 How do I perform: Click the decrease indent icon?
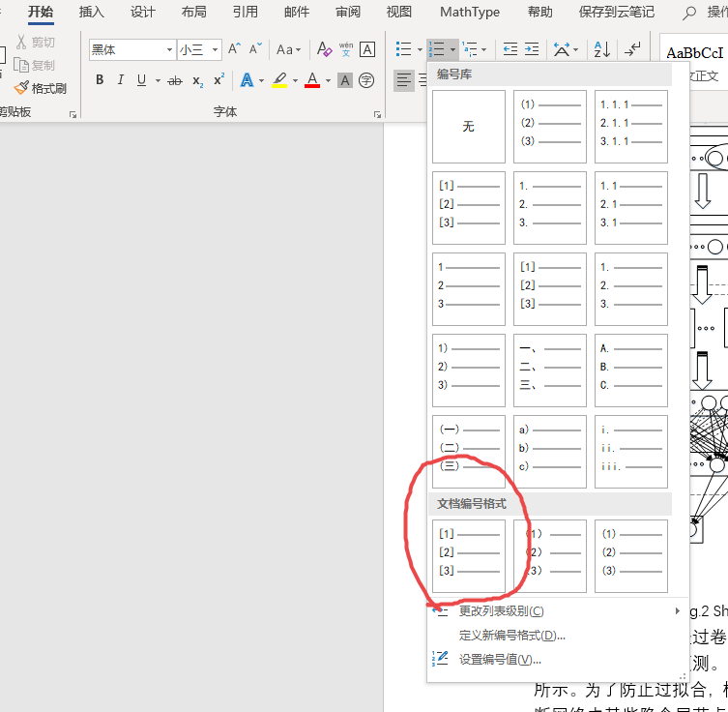pos(510,48)
